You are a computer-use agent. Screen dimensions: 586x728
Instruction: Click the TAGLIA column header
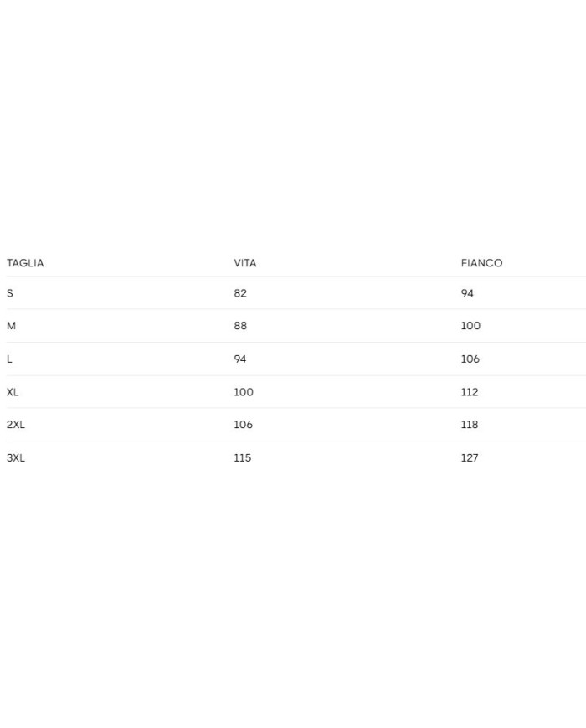(x=25, y=263)
